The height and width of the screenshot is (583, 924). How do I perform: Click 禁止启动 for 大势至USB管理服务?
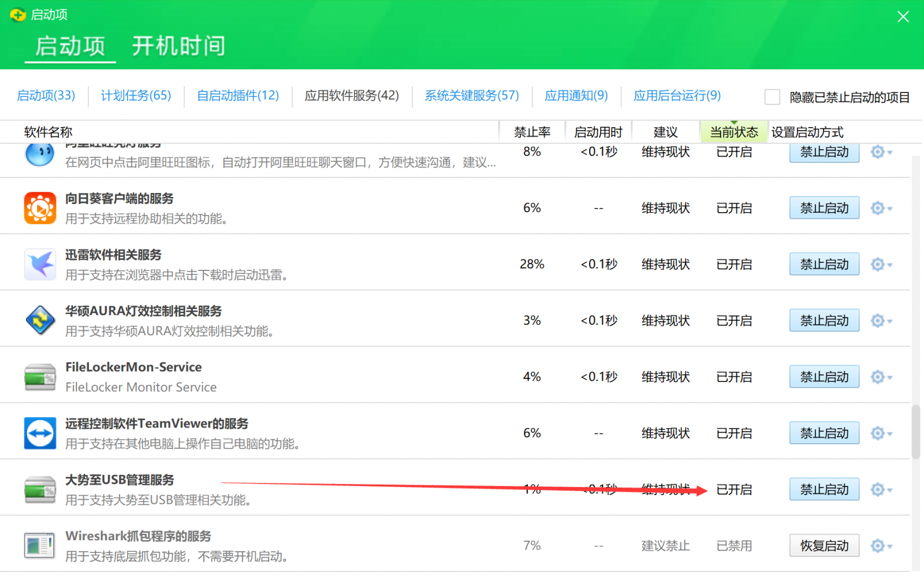pos(824,489)
